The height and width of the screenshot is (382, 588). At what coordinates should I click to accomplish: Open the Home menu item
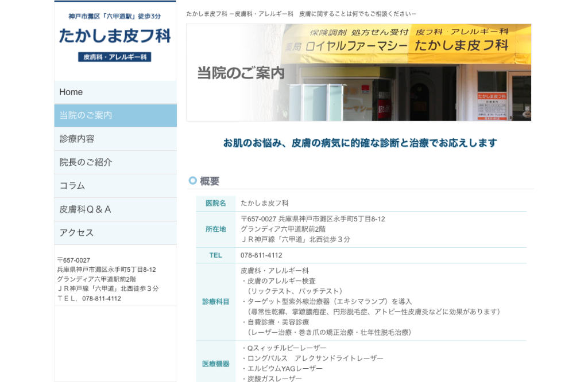click(115, 92)
